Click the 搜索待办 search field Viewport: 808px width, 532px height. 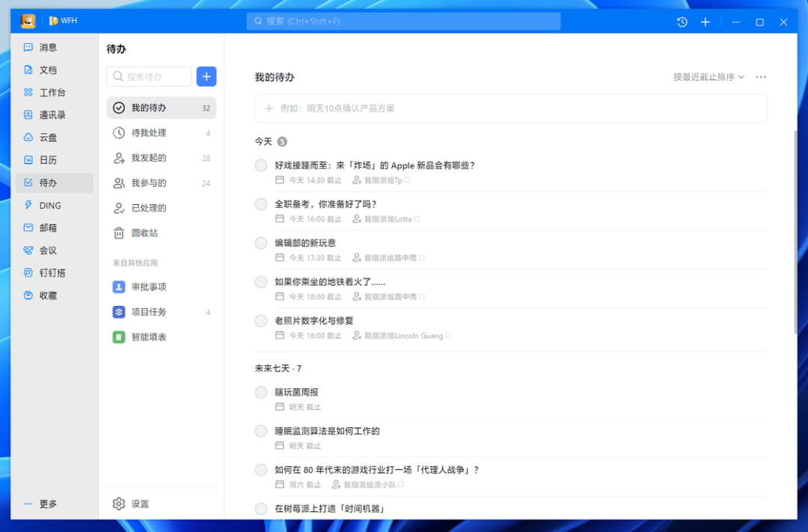tap(149, 76)
